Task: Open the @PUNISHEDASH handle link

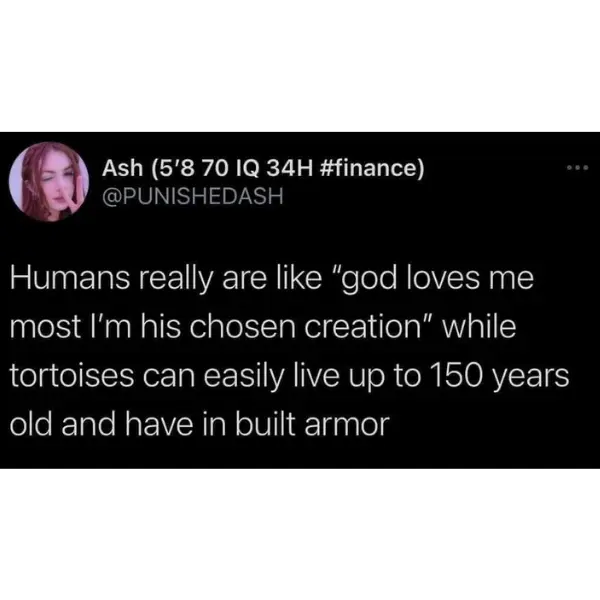Action: [193, 196]
